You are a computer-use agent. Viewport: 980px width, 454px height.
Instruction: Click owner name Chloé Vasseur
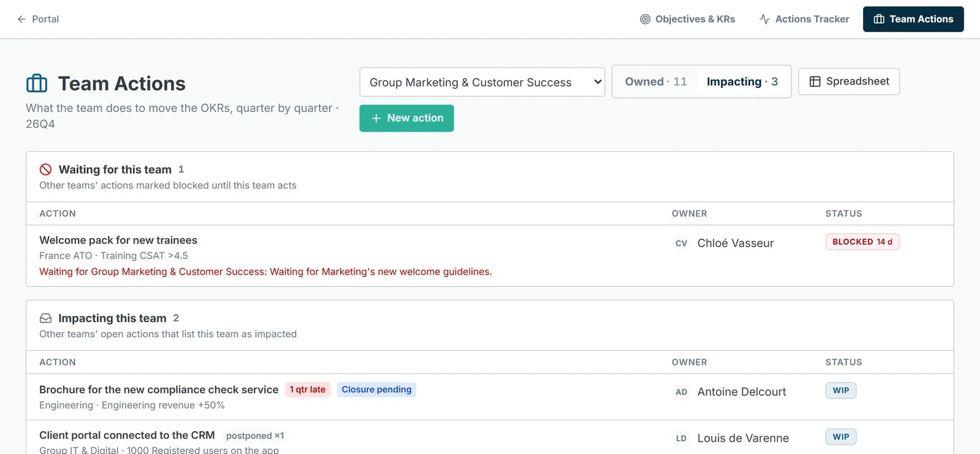736,243
